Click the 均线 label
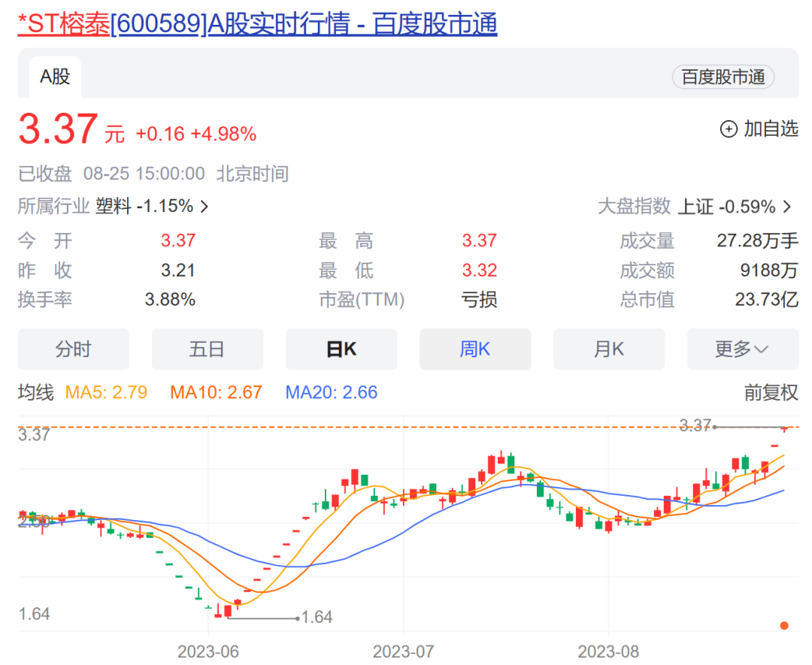Viewport: 812px width, 665px height. 36,392
